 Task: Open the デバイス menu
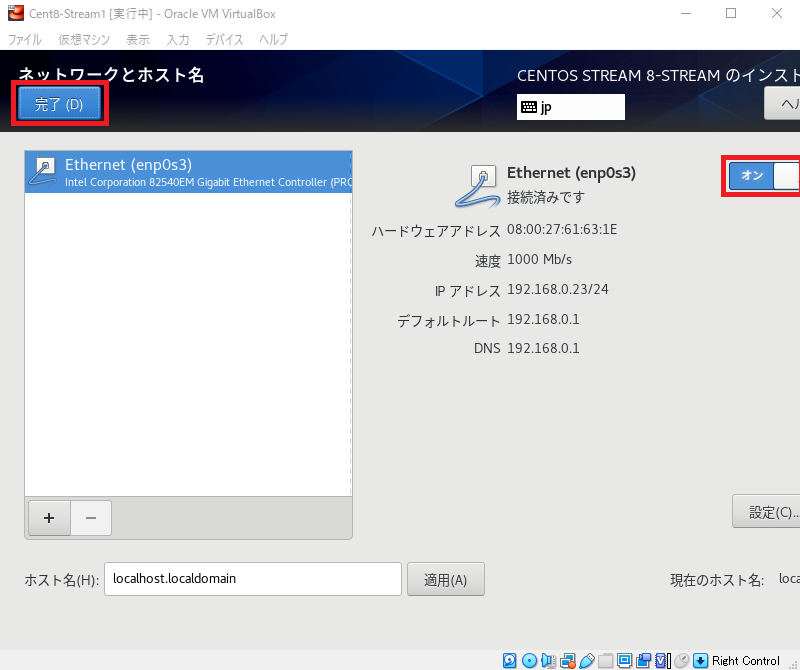[224, 39]
